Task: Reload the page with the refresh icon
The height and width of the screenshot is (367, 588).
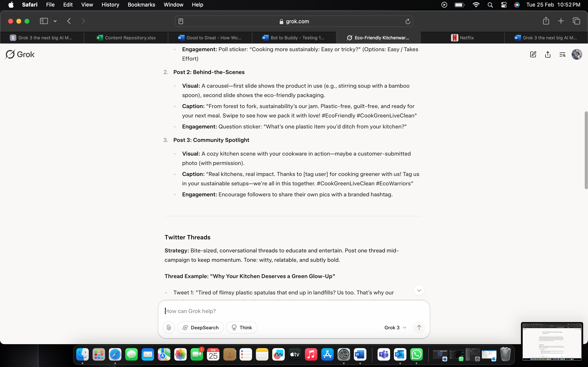Action: click(x=408, y=21)
